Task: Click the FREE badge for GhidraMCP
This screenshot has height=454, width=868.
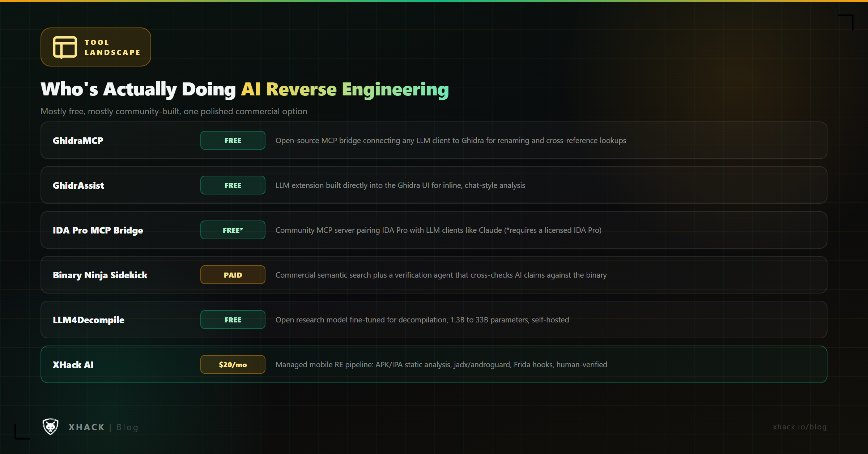Action: pos(233,140)
